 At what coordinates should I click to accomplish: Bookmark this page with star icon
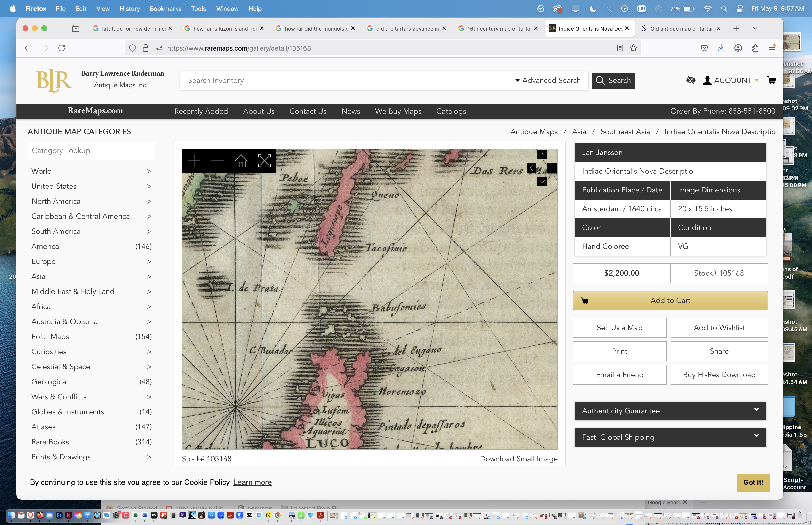(x=633, y=48)
